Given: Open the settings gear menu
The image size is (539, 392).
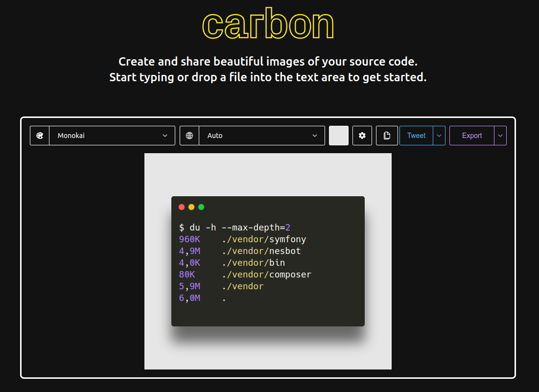Looking at the screenshot, I should (362, 136).
